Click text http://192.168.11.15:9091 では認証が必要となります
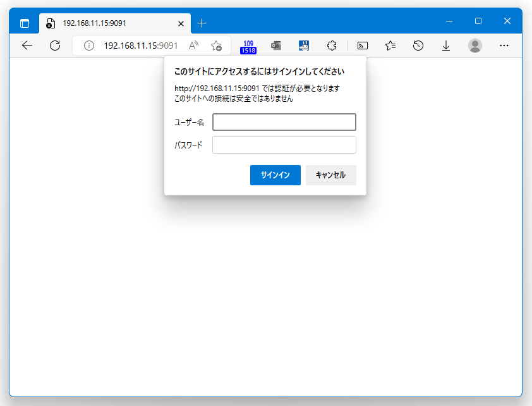Screen dimensions: 532x406 pyautogui.click(x=257, y=89)
